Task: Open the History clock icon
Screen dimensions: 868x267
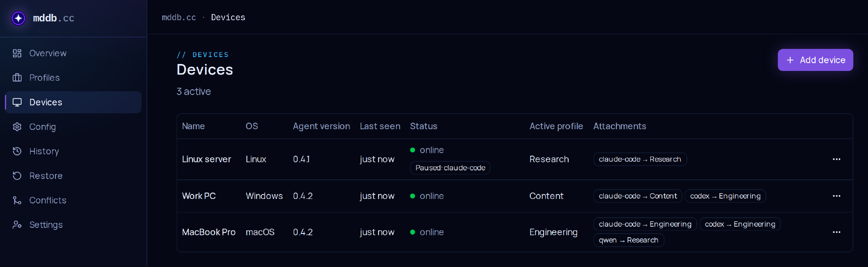Action: [x=17, y=151]
